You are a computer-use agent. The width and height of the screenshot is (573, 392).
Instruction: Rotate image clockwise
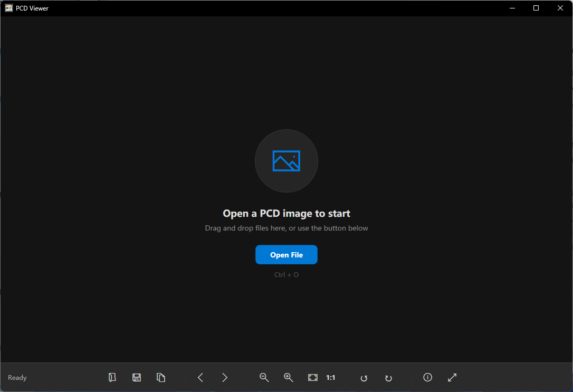click(388, 378)
